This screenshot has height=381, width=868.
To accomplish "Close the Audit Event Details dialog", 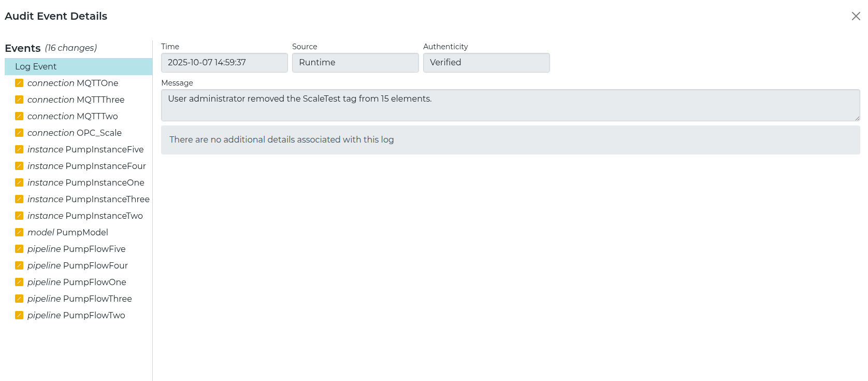I will click(x=856, y=16).
